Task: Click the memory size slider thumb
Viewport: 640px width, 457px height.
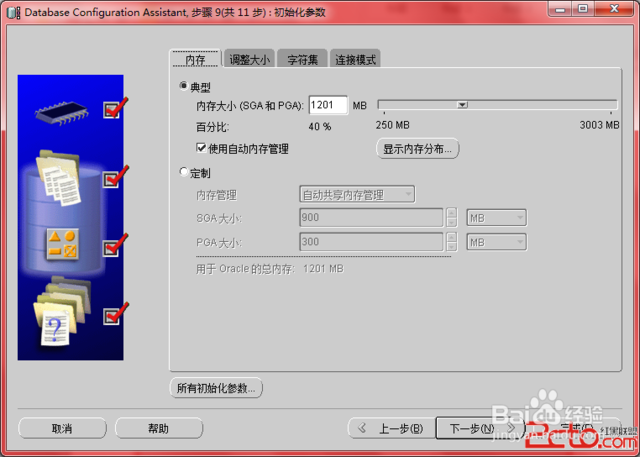Action: 462,105
